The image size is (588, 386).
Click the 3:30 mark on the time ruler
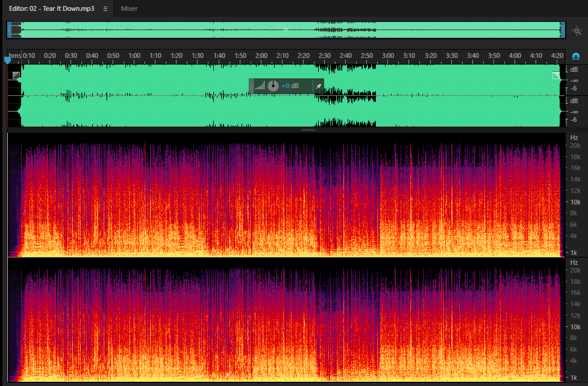tap(451, 55)
